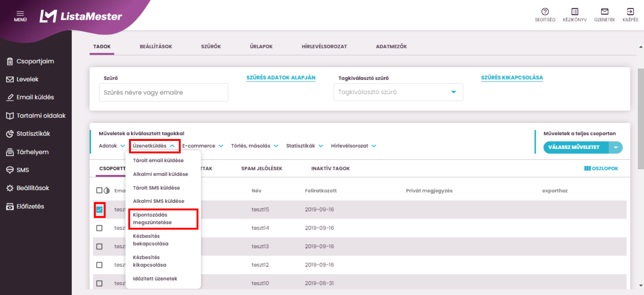Click the 2019-08-31 date cell

pos(319,283)
